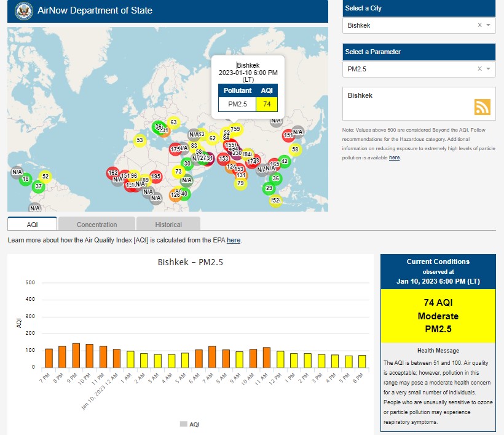Click the green map marker showing 18
Screen dimensions: 504x435
(25, 179)
